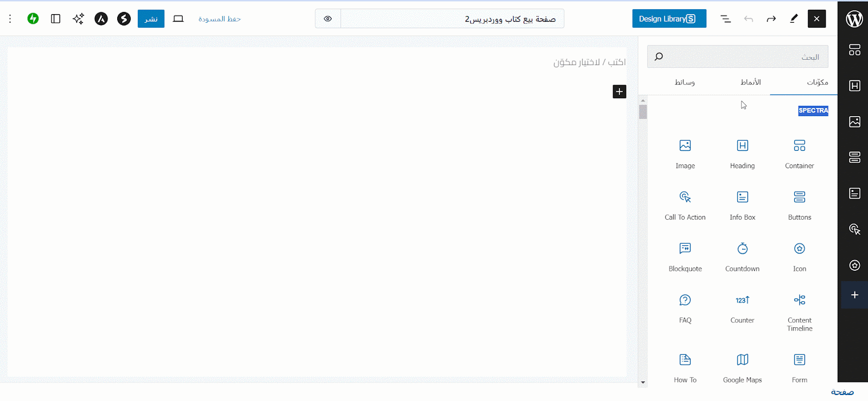Insert the FAQ block
The image size is (868, 401).
[685, 308]
